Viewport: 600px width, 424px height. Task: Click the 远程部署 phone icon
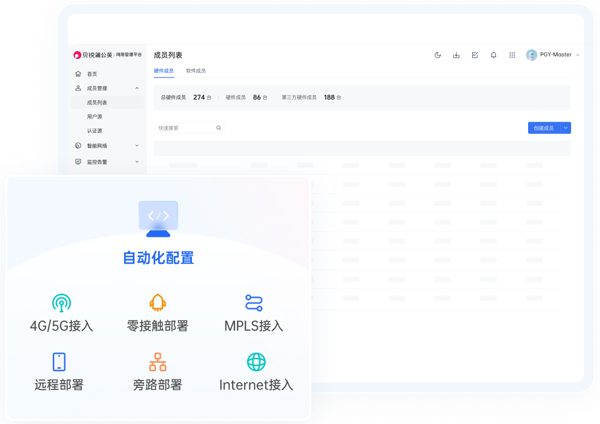(x=59, y=362)
